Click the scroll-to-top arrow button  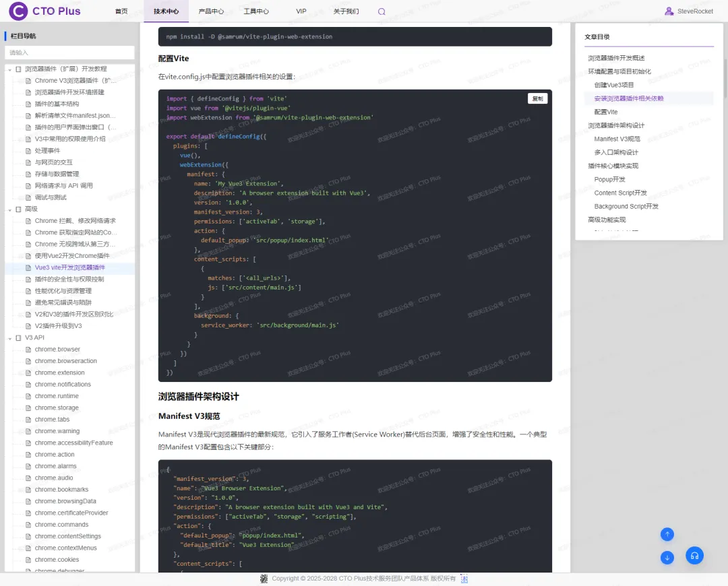tap(667, 535)
